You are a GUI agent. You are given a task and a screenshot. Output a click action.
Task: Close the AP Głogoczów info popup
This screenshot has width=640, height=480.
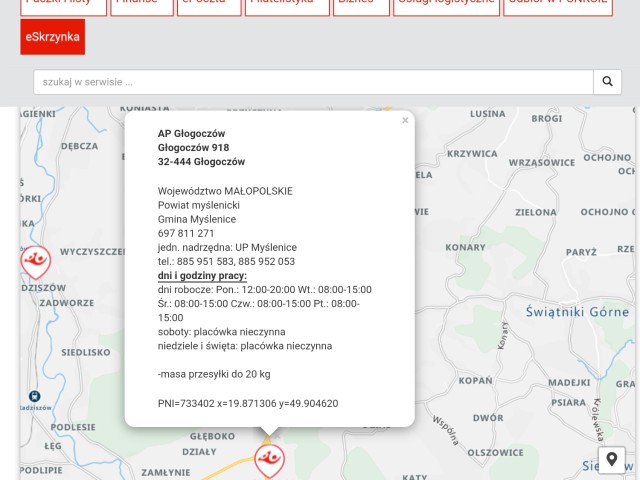coord(405,120)
